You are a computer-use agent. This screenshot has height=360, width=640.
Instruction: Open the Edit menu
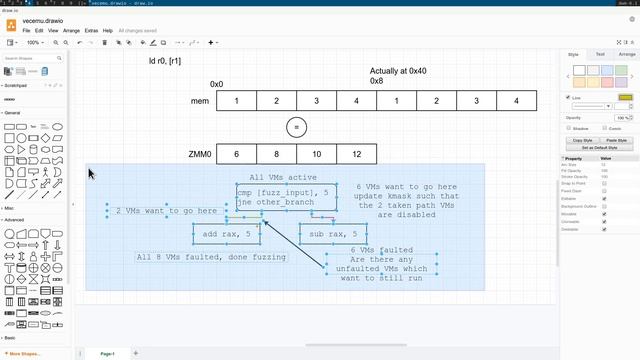click(x=39, y=31)
